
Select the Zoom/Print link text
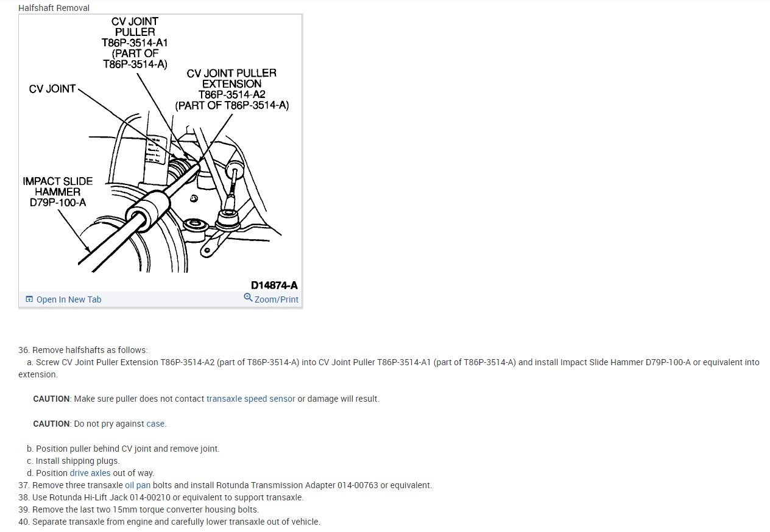(277, 299)
